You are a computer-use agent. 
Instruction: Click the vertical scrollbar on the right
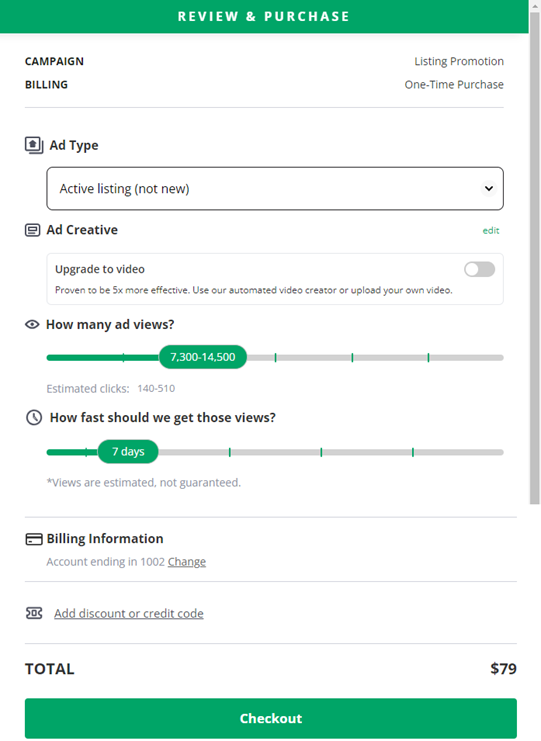534,258
